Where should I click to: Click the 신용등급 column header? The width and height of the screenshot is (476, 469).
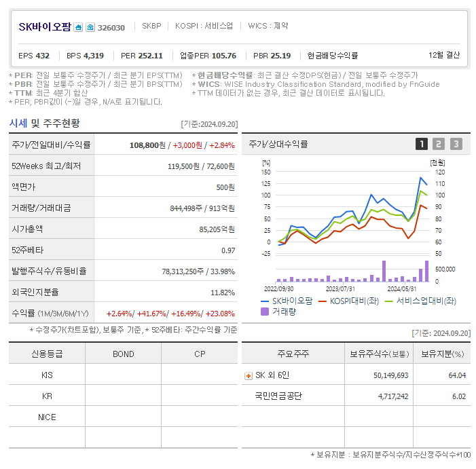(x=47, y=354)
